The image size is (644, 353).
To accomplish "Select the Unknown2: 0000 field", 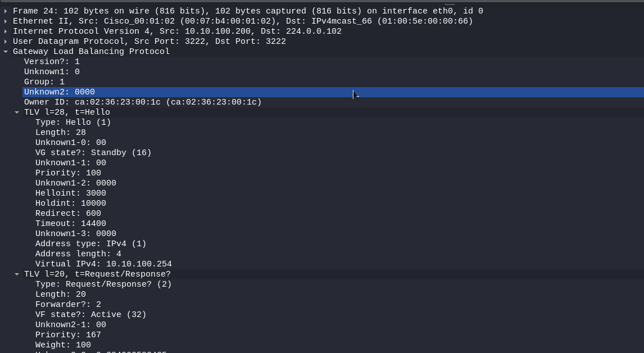I will (60, 92).
